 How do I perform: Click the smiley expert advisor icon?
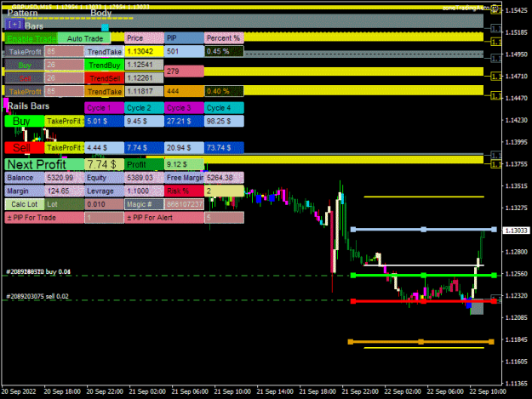495,9
